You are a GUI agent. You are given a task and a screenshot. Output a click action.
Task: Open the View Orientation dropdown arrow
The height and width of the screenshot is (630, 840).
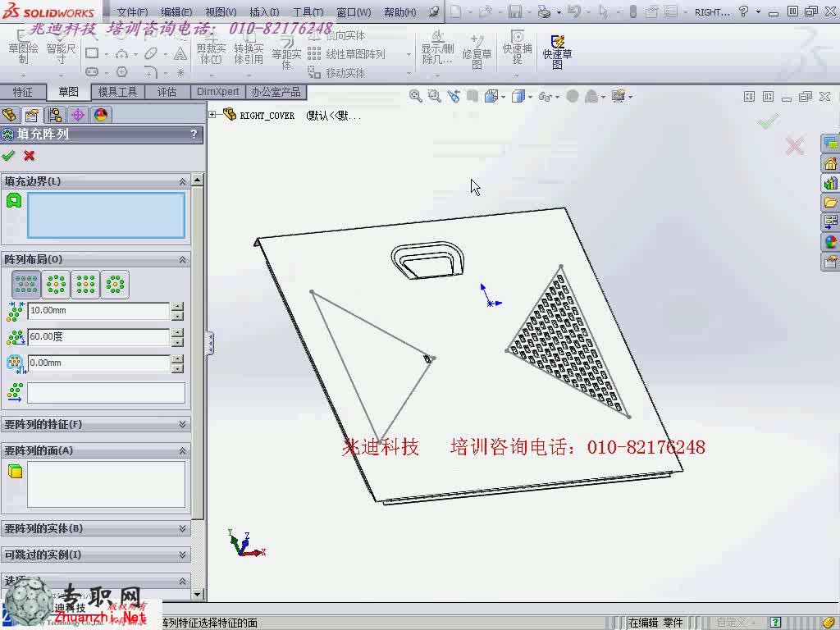[x=503, y=97]
